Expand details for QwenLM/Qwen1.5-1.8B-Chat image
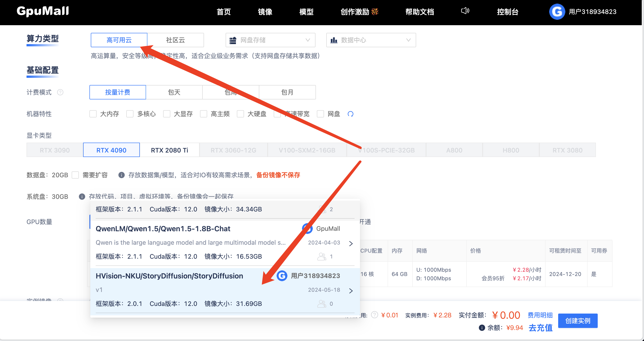 pos(351,243)
